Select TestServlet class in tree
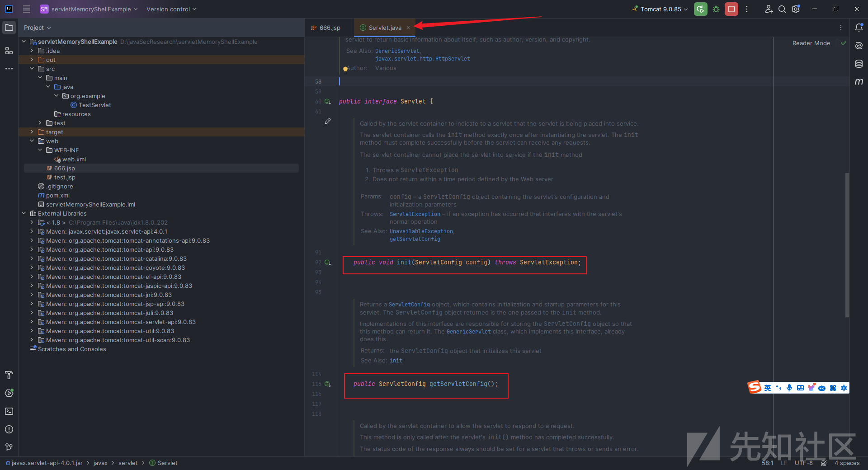The width and height of the screenshot is (868, 470). (91, 105)
